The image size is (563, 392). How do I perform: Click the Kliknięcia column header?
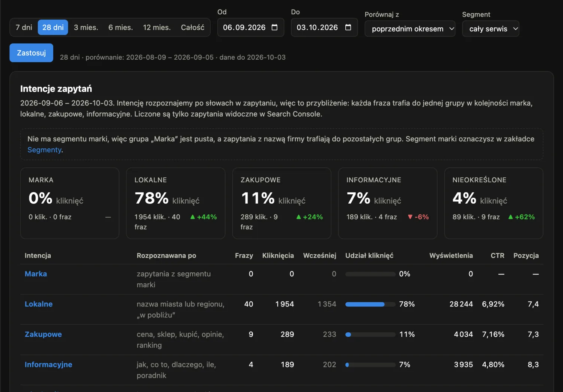278,255
